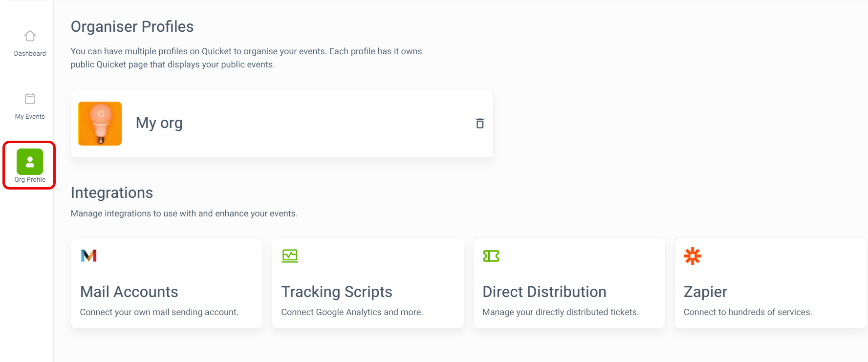Go to Dashboard label in sidebar
The height and width of the screenshot is (362, 868).
[x=30, y=54]
